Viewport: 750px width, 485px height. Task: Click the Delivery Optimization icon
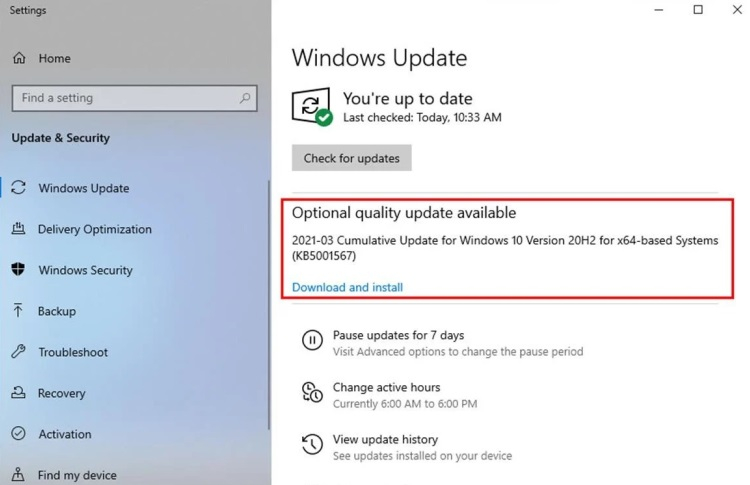pos(18,229)
